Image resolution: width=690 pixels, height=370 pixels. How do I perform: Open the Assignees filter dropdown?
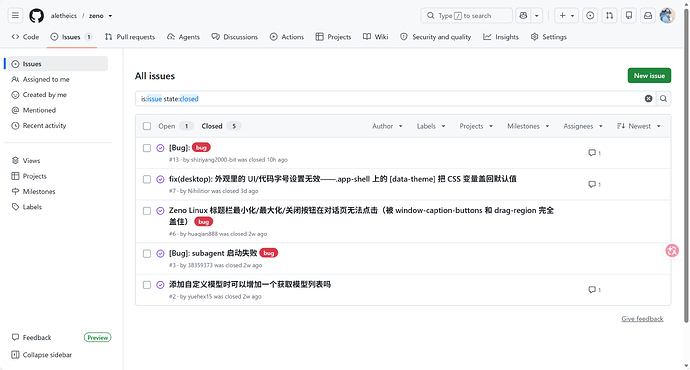click(x=583, y=126)
